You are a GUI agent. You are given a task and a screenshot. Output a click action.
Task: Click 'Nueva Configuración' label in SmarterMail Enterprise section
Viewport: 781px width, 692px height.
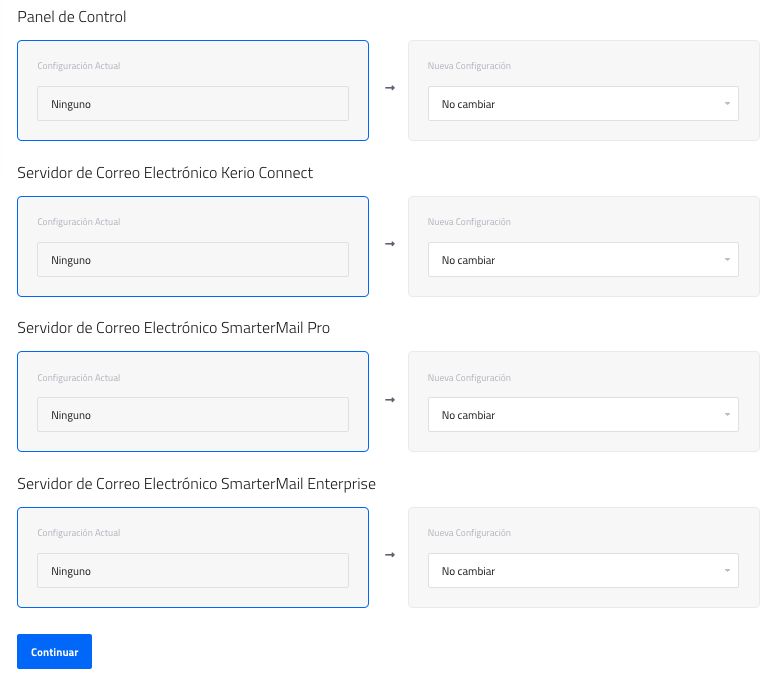(x=469, y=533)
